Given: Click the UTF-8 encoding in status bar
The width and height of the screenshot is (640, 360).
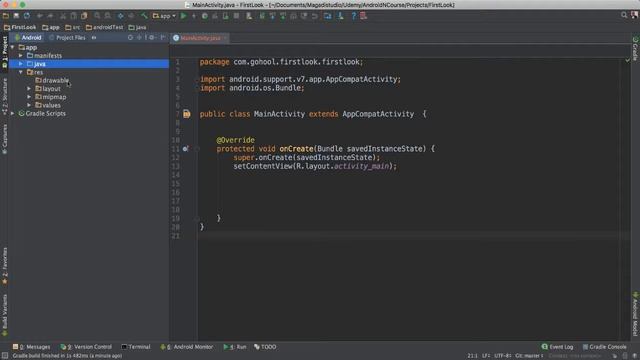Looking at the screenshot, I should click(x=502, y=356).
